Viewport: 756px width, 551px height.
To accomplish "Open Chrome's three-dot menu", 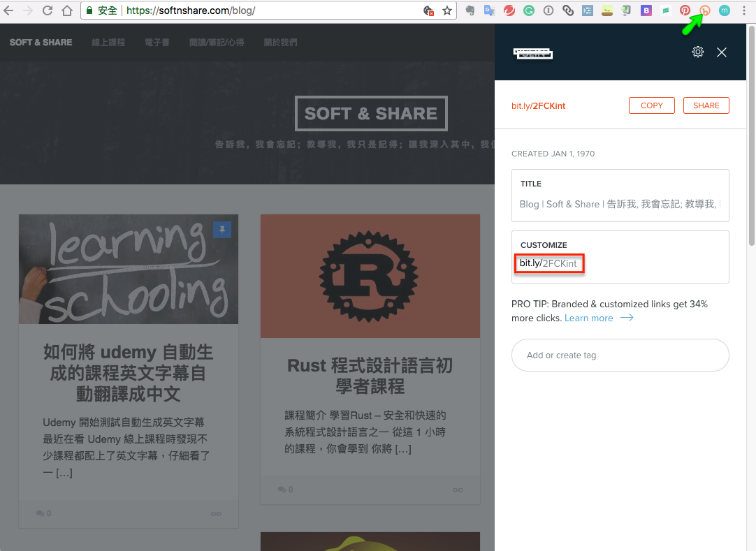I will (x=744, y=10).
